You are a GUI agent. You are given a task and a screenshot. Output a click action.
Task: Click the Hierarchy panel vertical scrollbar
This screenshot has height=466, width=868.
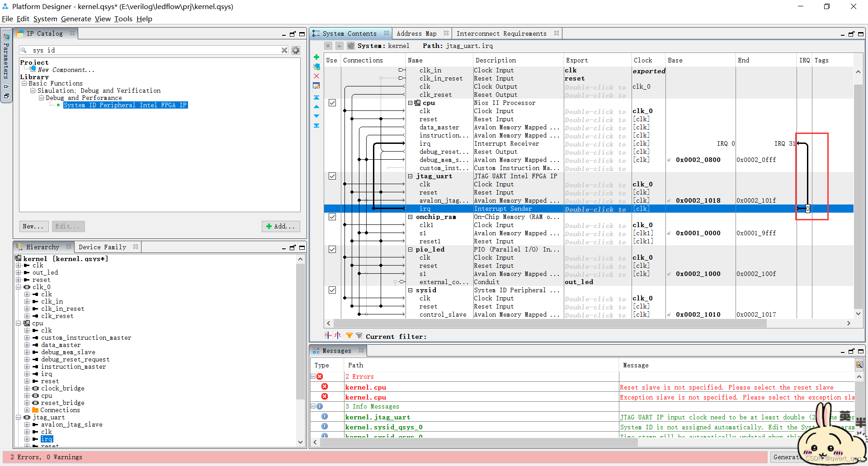[300, 331]
